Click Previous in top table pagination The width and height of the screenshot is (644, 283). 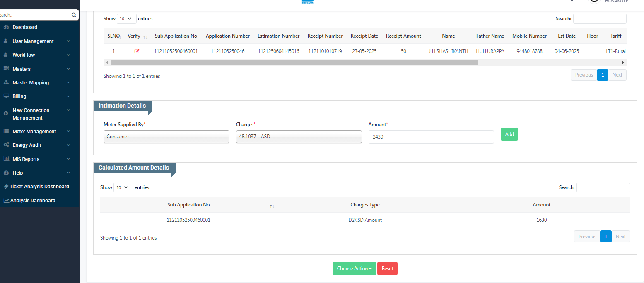click(x=584, y=75)
